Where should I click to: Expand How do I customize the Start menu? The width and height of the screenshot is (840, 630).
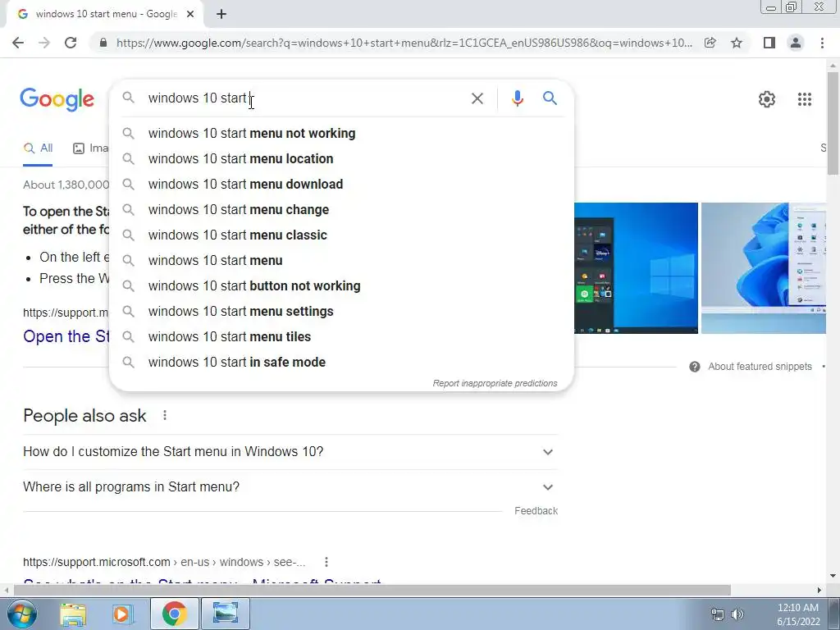(290, 452)
